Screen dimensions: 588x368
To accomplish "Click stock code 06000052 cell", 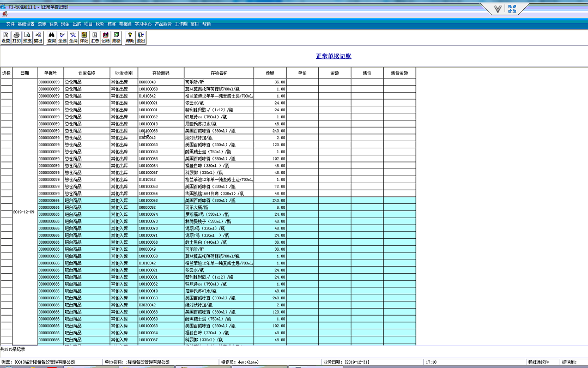I will (161, 208).
